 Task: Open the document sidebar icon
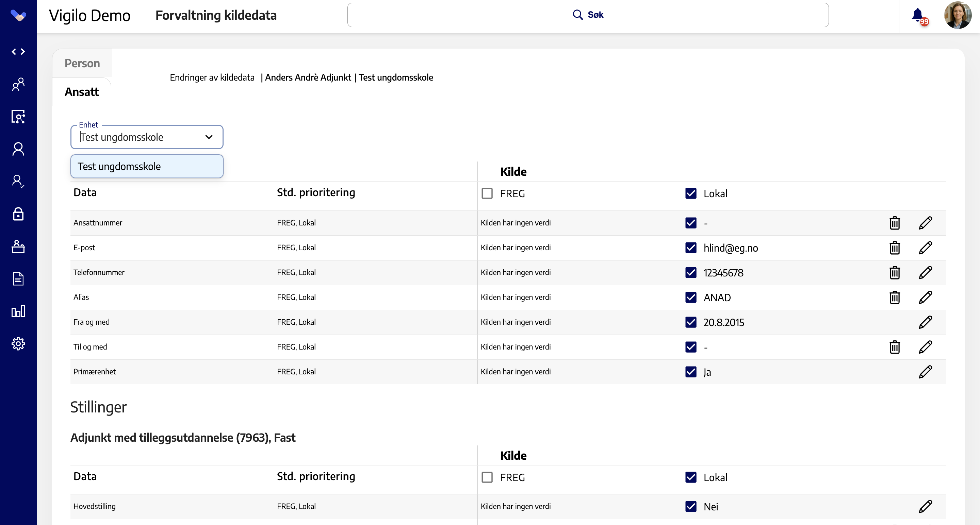pos(18,279)
